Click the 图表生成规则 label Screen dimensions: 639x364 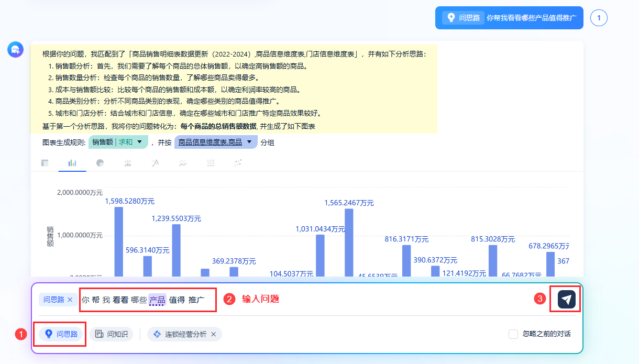tap(64, 142)
